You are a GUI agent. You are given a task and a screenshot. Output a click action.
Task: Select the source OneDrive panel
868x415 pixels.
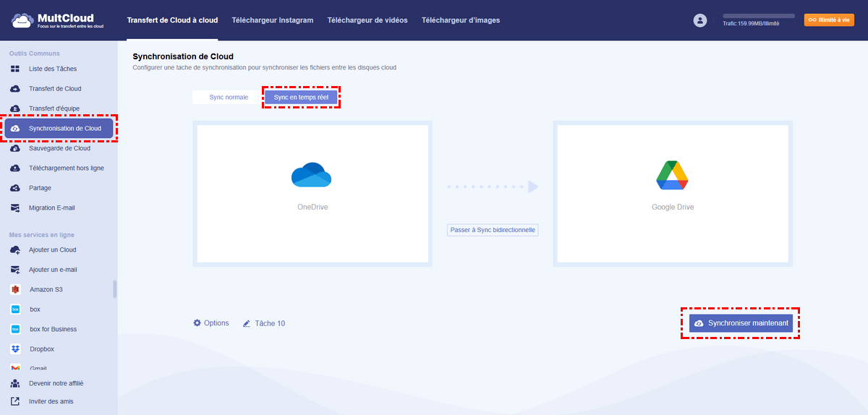tap(312, 194)
